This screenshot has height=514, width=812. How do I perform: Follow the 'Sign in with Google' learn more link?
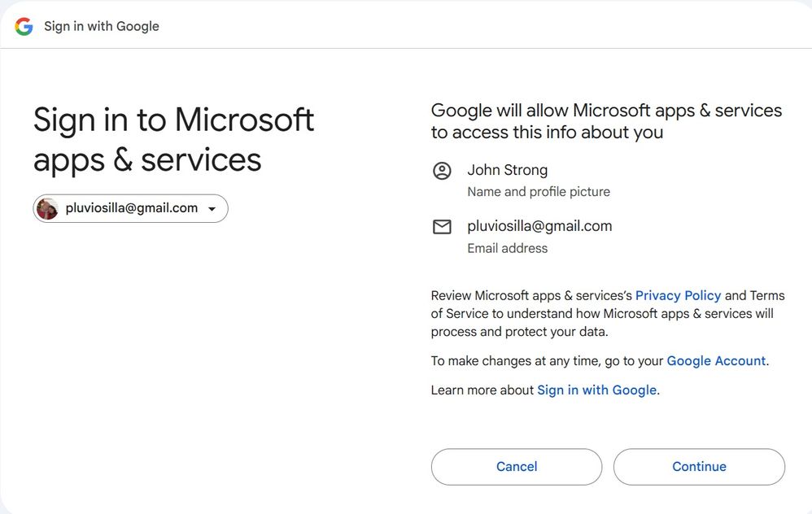click(596, 390)
